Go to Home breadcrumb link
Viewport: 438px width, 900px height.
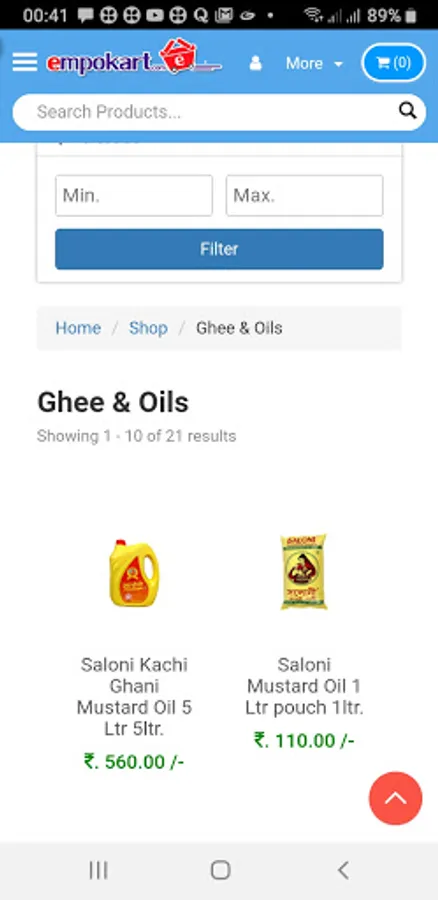coord(77,328)
